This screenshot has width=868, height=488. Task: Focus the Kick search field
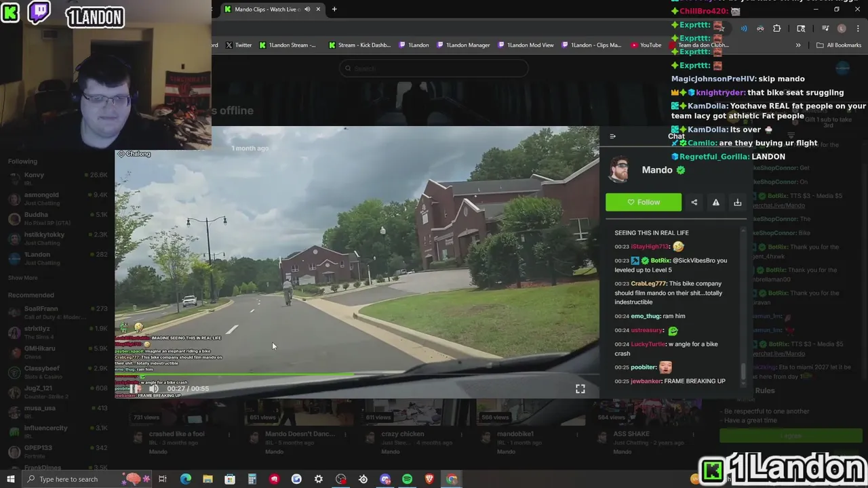pos(434,68)
